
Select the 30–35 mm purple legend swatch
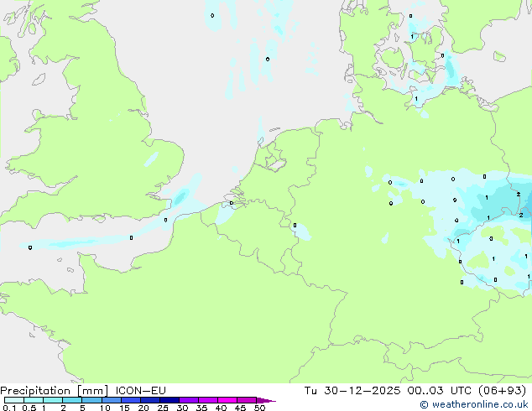(189, 400)
